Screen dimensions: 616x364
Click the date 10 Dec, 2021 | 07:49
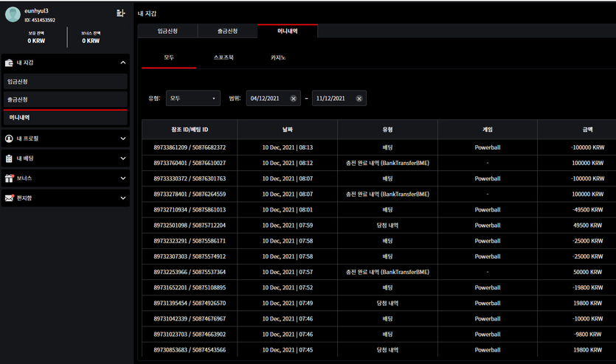point(288,303)
